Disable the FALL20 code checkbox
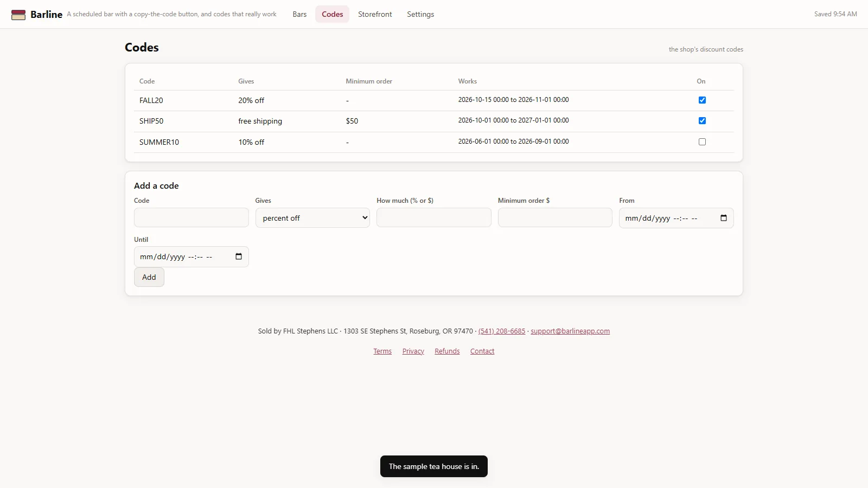 702,100
